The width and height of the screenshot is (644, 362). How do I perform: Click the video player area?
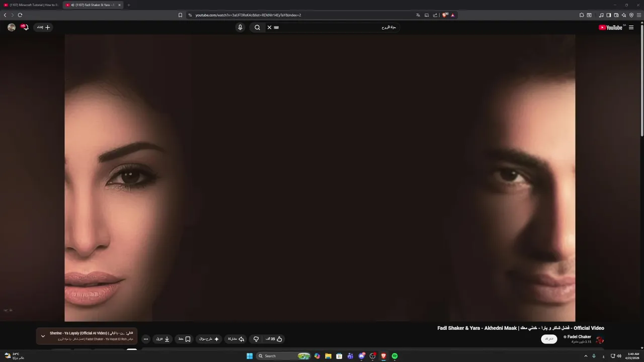[319, 178]
